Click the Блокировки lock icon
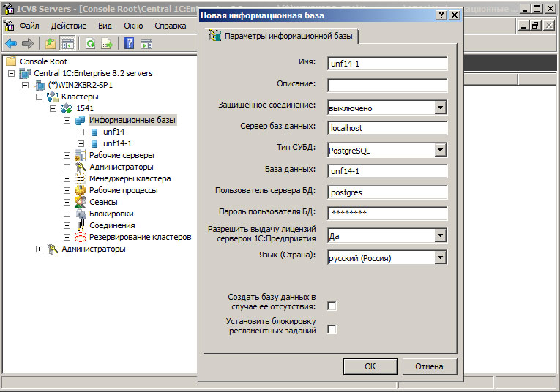Image resolution: width=560 pixels, height=392 pixels. (x=81, y=214)
